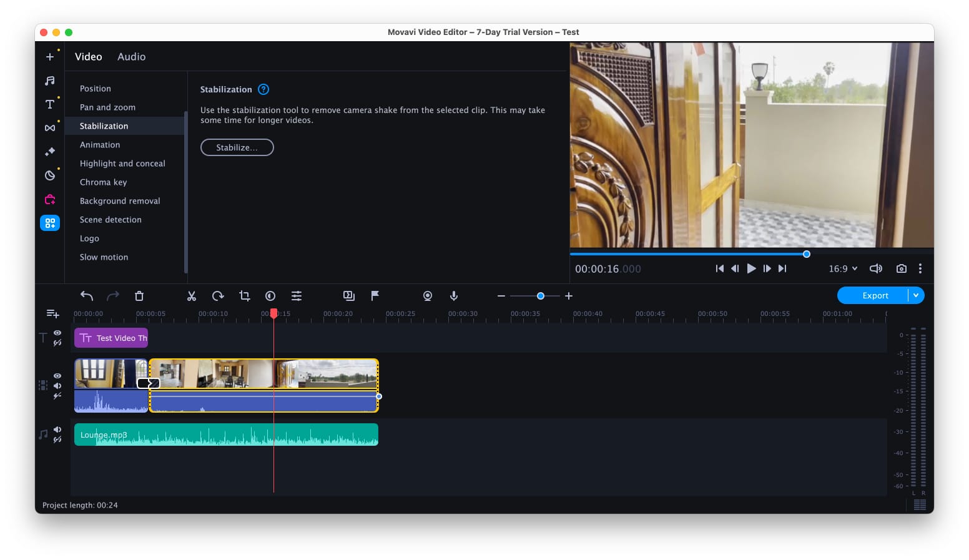Screen dimensions: 969x560
Task: Jump to next clip button
Action: click(x=782, y=268)
